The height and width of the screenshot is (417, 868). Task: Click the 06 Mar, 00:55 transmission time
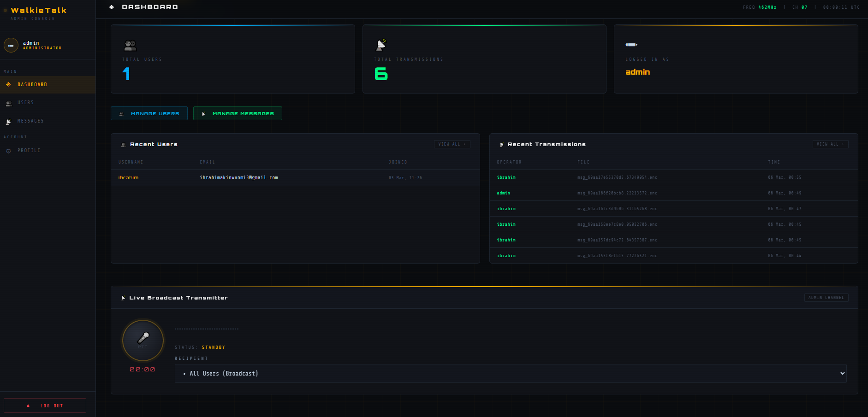(x=785, y=177)
